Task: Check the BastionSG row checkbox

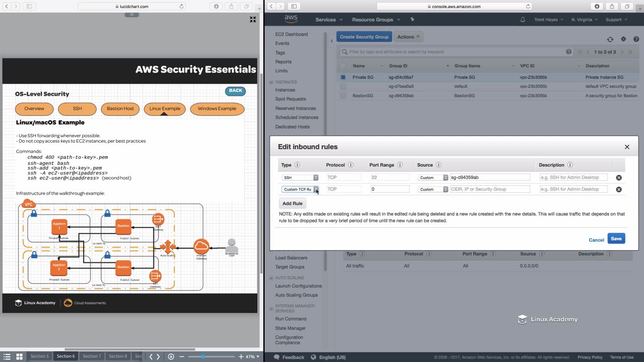Action: tap(343, 96)
